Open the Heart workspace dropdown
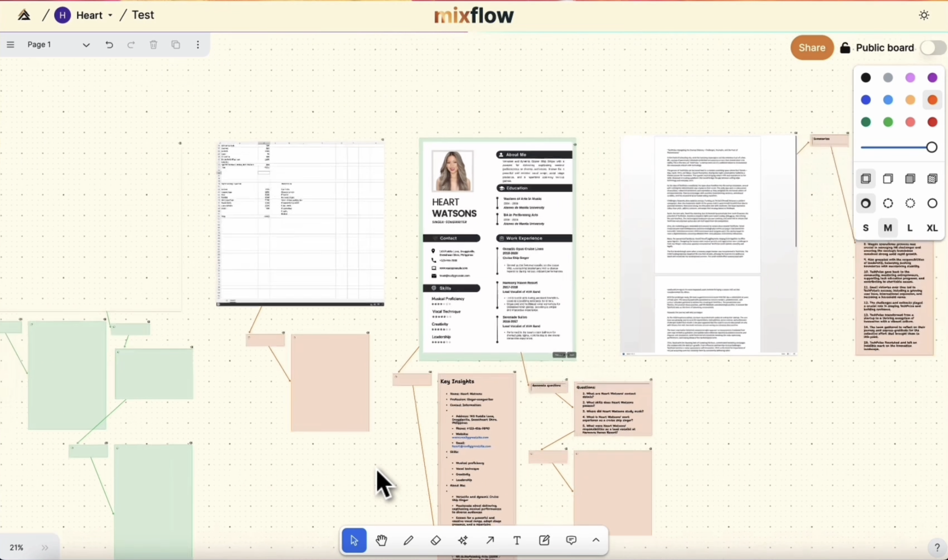Image resolution: width=948 pixels, height=560 pixels. tap(110, 15)
